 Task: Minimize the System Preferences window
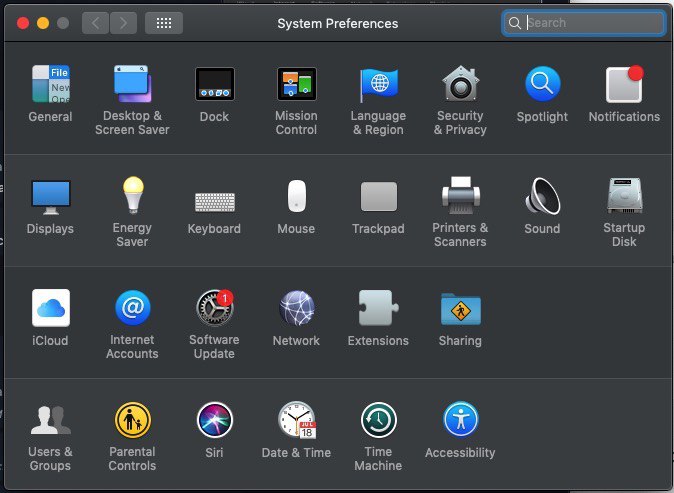(x=43, y=23)
